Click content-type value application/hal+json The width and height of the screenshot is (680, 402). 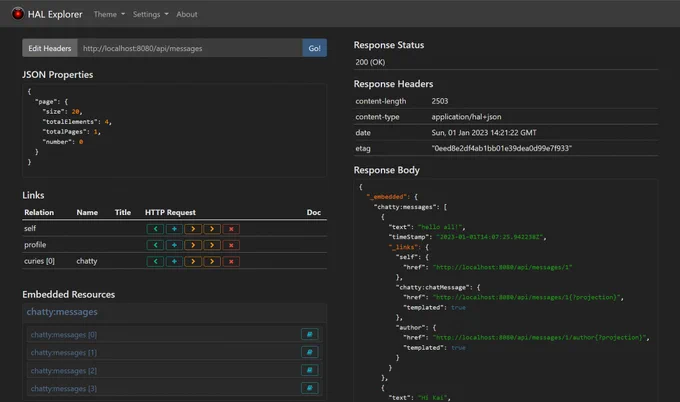466,117
